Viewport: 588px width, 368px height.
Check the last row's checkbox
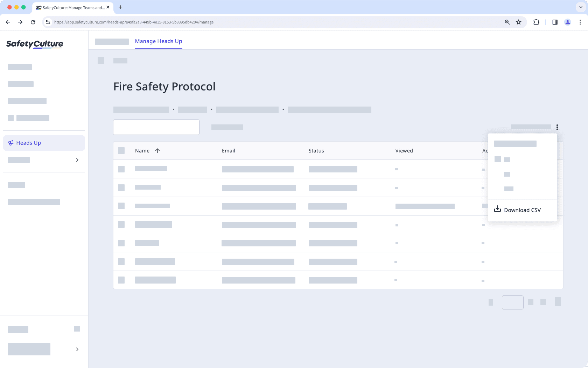pyautogui.click(x=121, y=280)
